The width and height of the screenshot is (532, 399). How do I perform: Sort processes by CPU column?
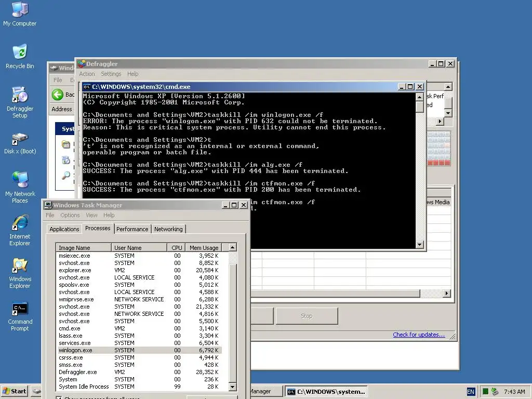coord(177,248)
